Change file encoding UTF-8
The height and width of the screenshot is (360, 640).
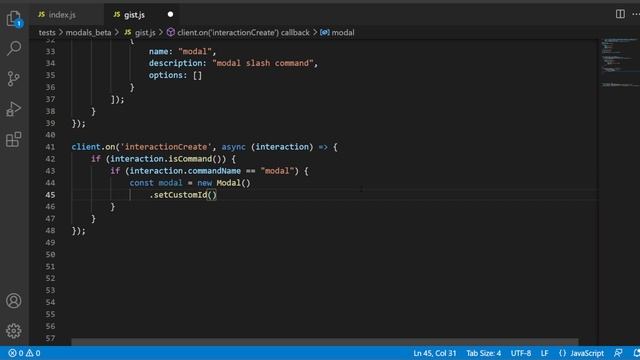click(x=521, y=353)
